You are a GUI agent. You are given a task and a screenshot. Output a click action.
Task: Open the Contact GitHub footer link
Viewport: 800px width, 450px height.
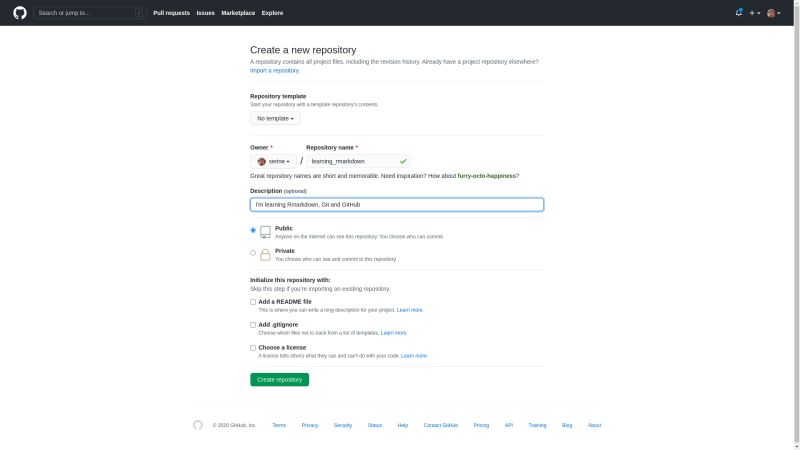click(x=441, y=426)
